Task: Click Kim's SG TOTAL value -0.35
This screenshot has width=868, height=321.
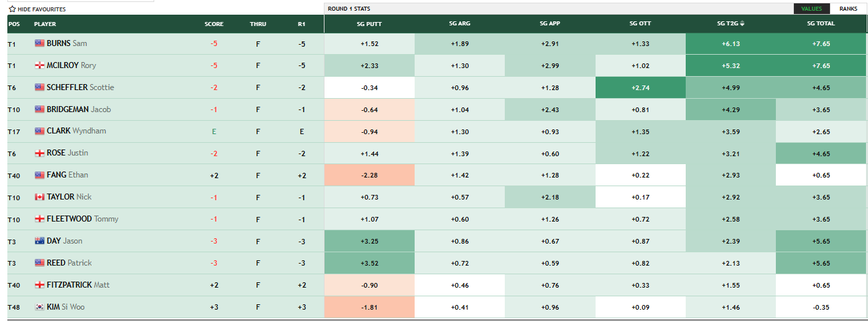Action: (821, 307)
